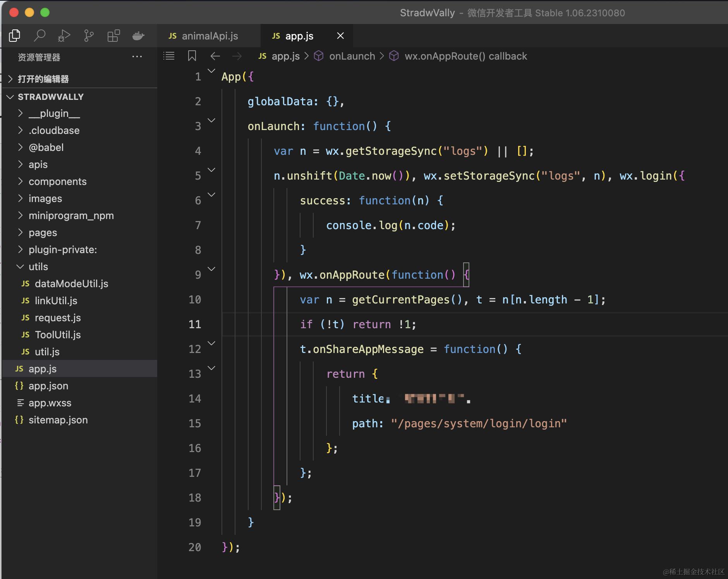Screen dimensions: 728x579
Task: Fold the code block at line 3
Action: pos(211,121)
